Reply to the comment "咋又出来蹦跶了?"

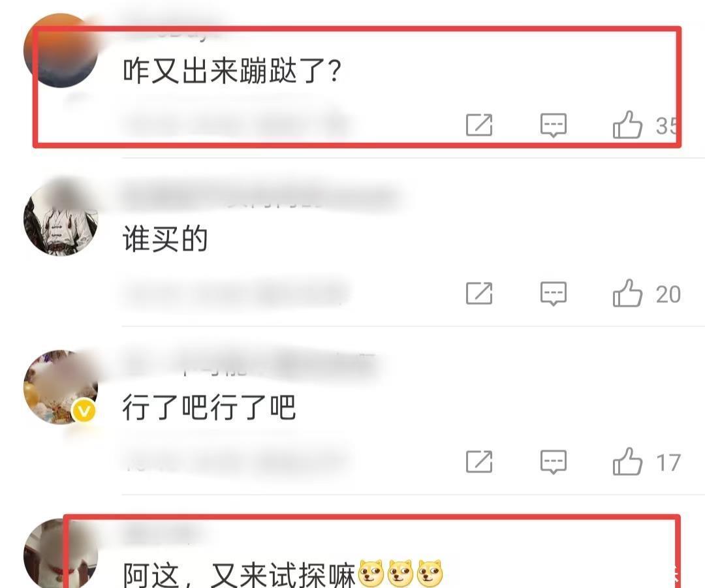[x=554, y=125]
